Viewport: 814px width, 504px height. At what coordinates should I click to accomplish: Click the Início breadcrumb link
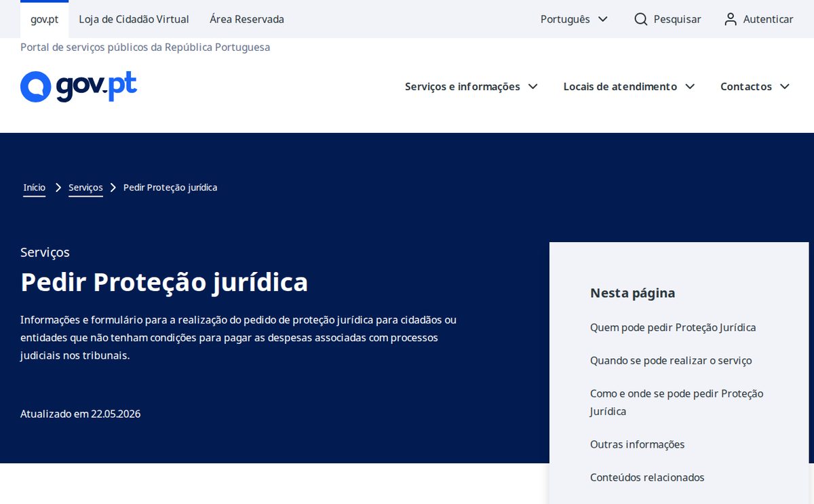35,188
